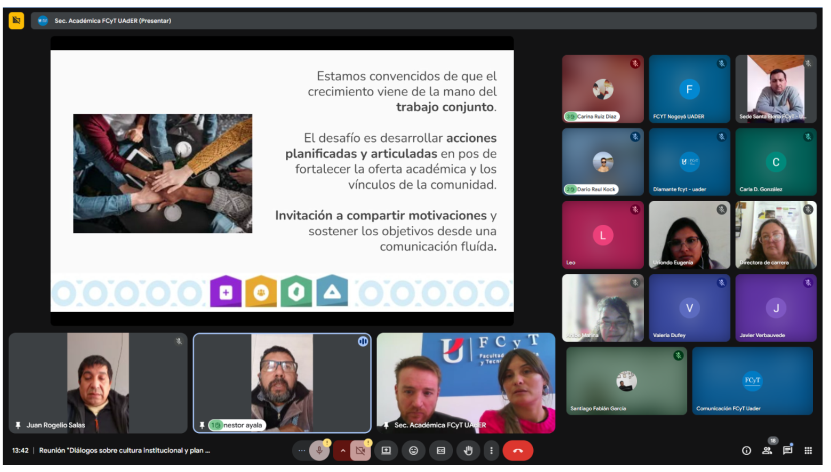Select the Comunicación FCyT Uader tile
The width and height of the screenshot is (831, 472).
752,381
